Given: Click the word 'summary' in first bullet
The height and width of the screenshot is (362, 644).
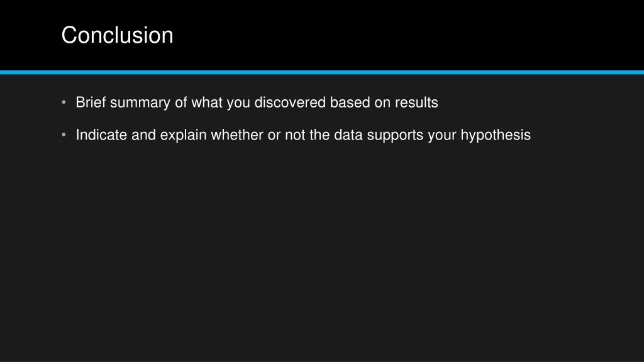Looking at the screenshot, I should [x=140, y=103].
